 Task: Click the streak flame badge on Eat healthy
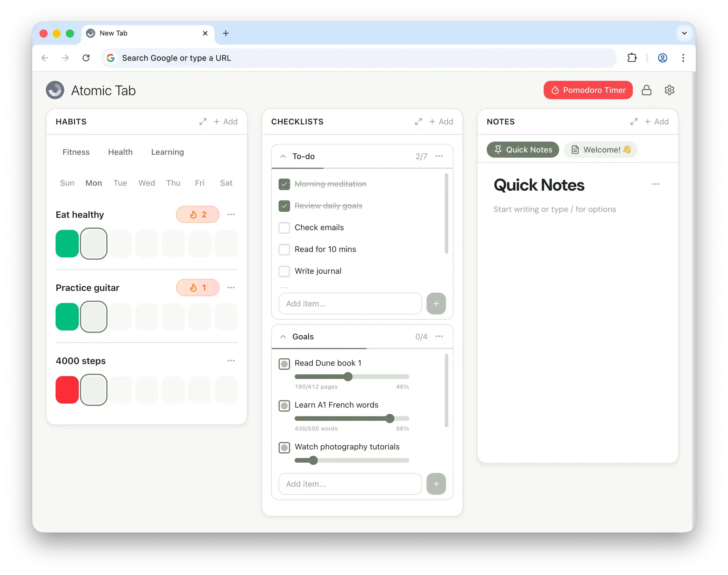click(x=197, y=214)
